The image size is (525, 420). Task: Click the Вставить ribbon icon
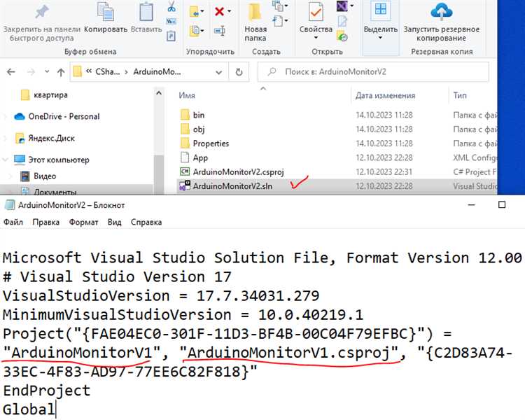coord(146,12)
